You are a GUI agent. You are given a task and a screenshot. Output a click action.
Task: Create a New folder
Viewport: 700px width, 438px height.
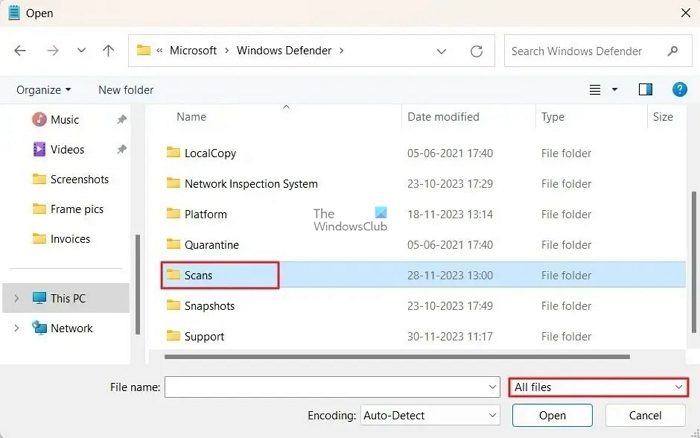point(126,90)
